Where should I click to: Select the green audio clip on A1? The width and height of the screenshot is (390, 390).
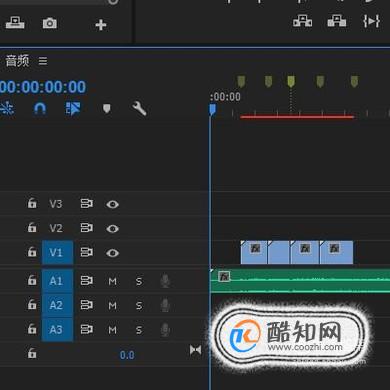point(300,281)
